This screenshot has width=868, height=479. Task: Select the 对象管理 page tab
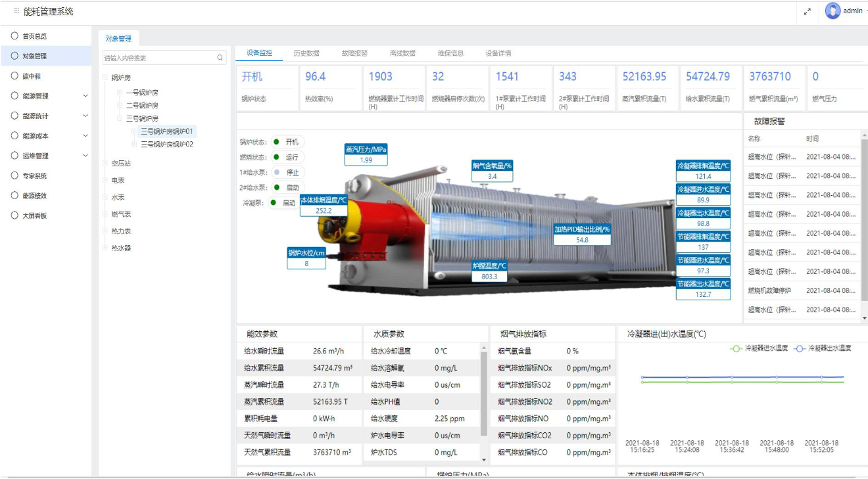click(x=118, y=38)
